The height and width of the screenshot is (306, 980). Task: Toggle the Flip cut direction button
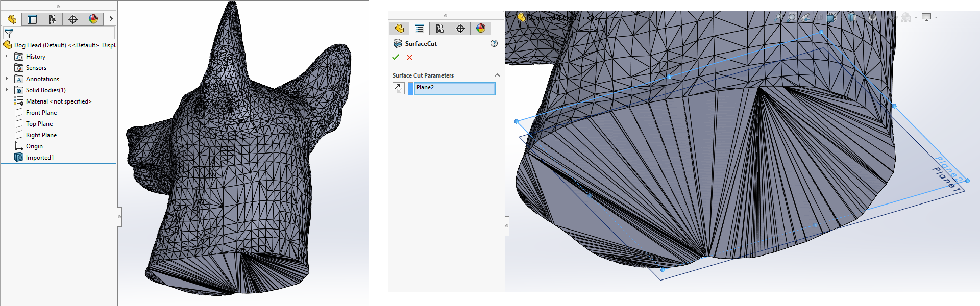[398, 88]
